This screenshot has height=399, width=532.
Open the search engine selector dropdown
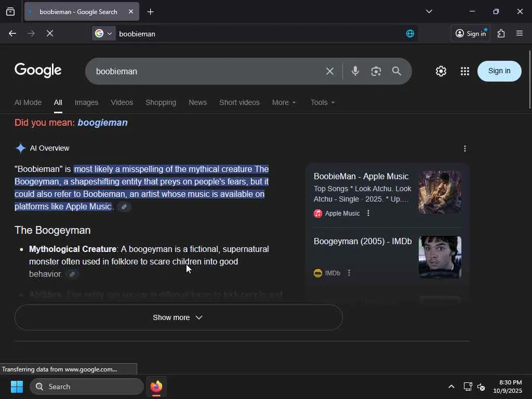click(x=103, y=34)
